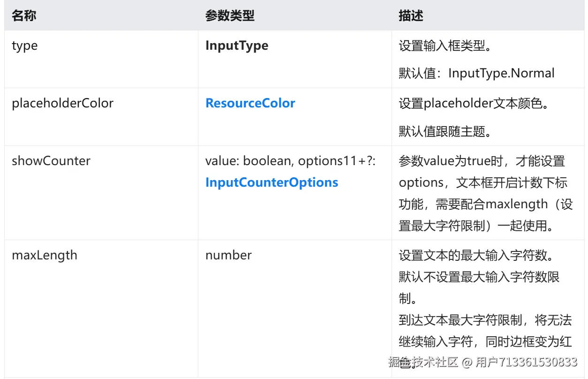Select the 参数类型 column header

pos(230,15)
